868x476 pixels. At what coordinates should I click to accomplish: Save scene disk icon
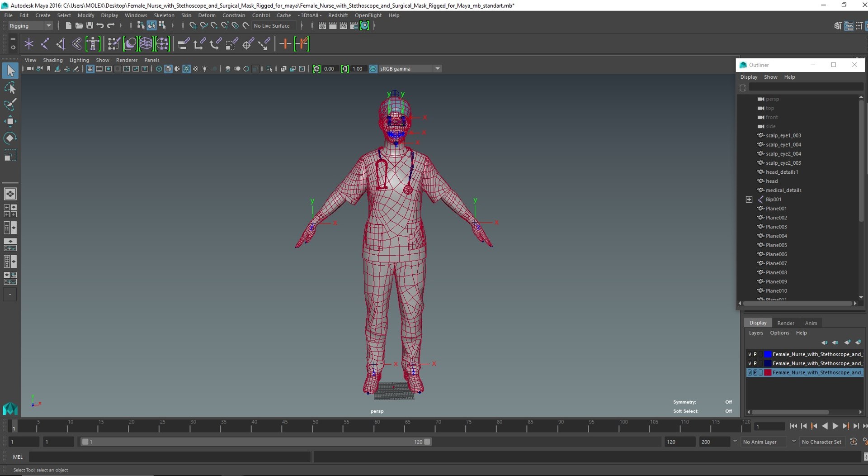click(x=90, y=26)
